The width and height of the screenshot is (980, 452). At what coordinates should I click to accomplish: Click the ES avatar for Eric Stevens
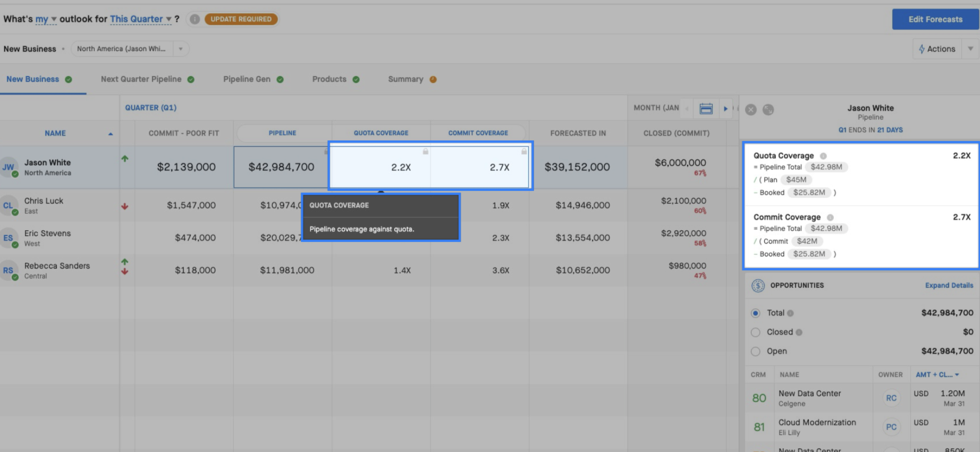tap(9, 238)
